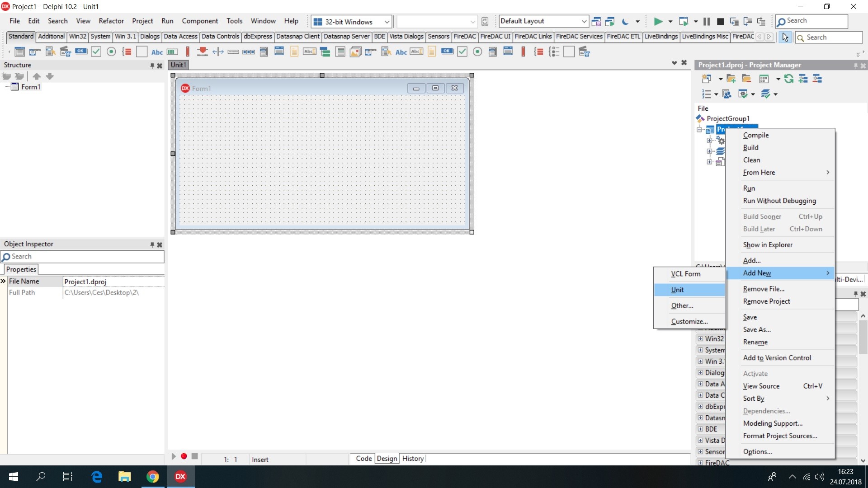The image size is (868, 488).
Task: Open Microsoft Edge from the taskbar
Action: 97,476
